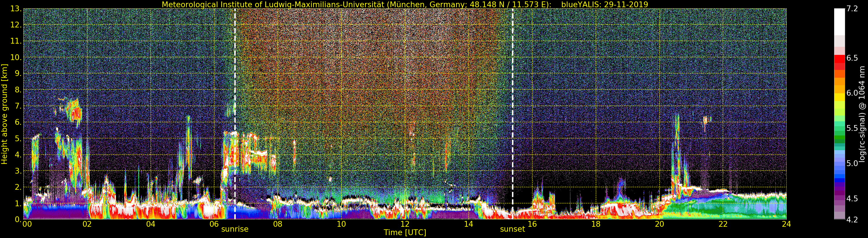The height and width of the screenshot is (238, 868).
Task: Click the time axis tick label '16'
Action: [x=532, y=224]
